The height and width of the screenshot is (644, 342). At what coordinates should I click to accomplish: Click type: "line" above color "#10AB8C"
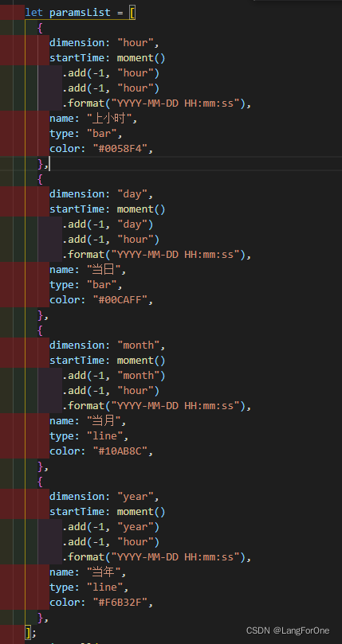pos(89,435)
